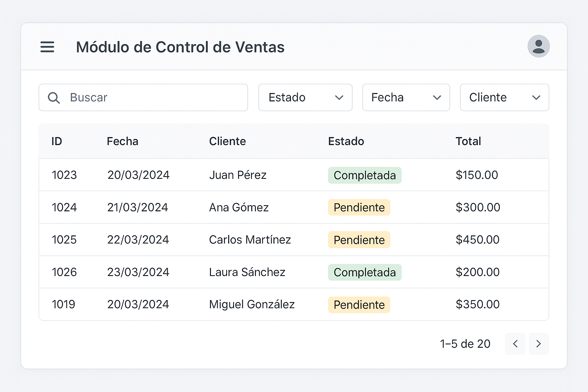Click the Completada badge for Laura Sánchez
588x392 pixels.
pyautogui.click(x=364, y=272)
